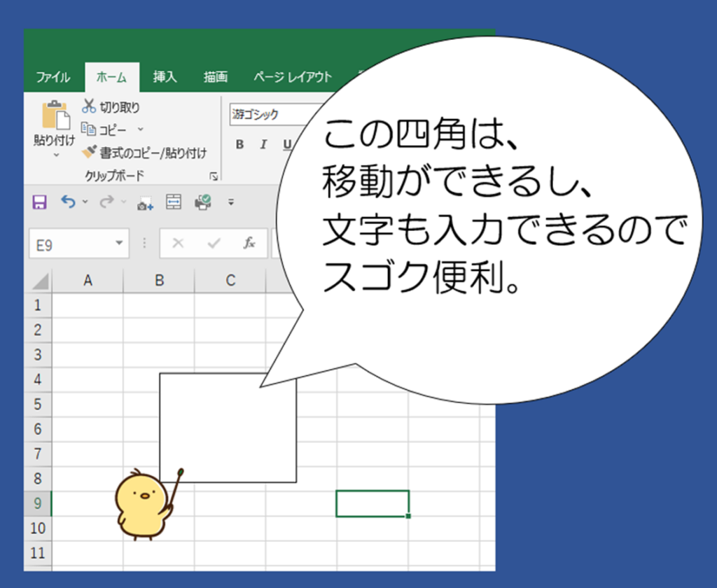Viewport: 717px width, 588px height.
Task: Expand the コピー dropdown arrow
Action: [140, 129]
